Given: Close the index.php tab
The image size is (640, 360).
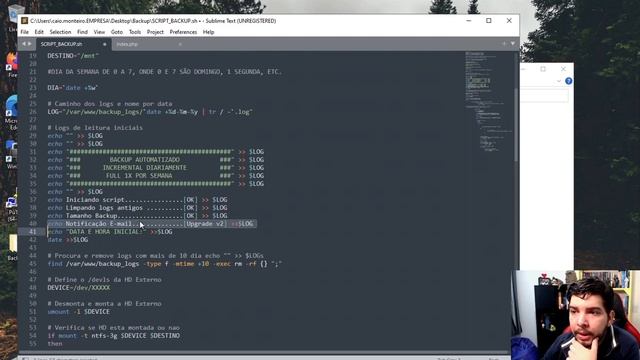Looking at the screenshot, I should pos(180,44).
